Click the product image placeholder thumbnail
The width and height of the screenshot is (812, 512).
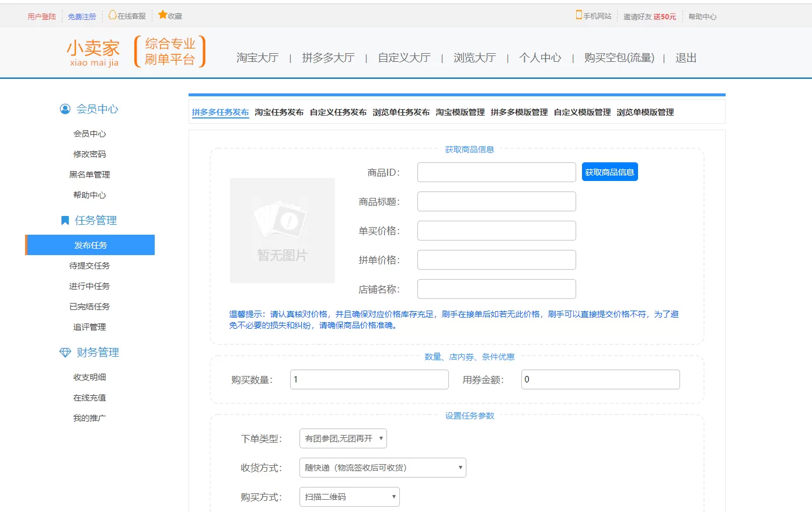click(x=282, y=231)
